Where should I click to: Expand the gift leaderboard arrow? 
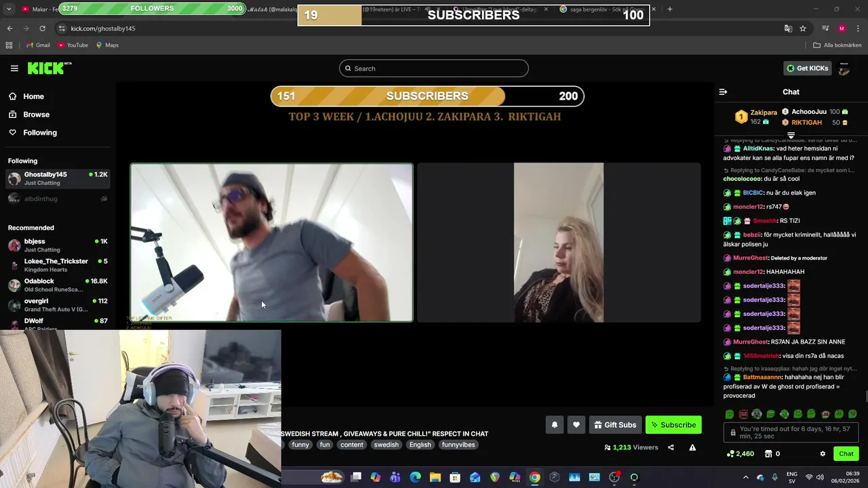(791, 135)
